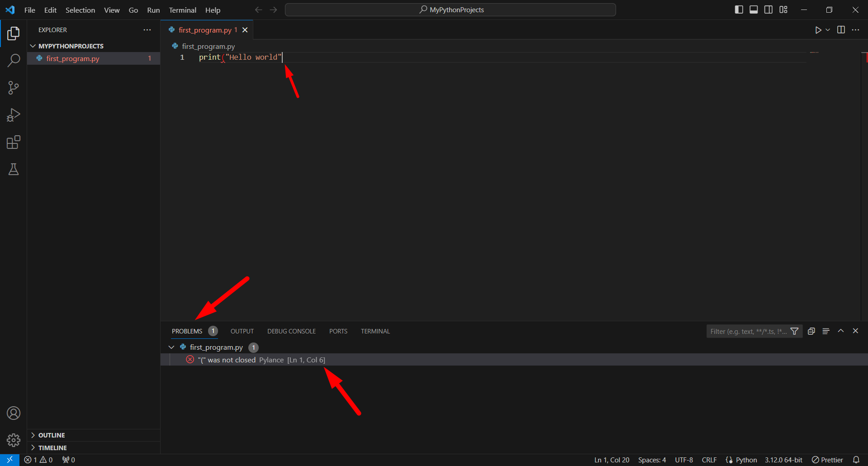Open the Terminal menu
This screenshot has width=868, height=466.
(x=182, y=10)
